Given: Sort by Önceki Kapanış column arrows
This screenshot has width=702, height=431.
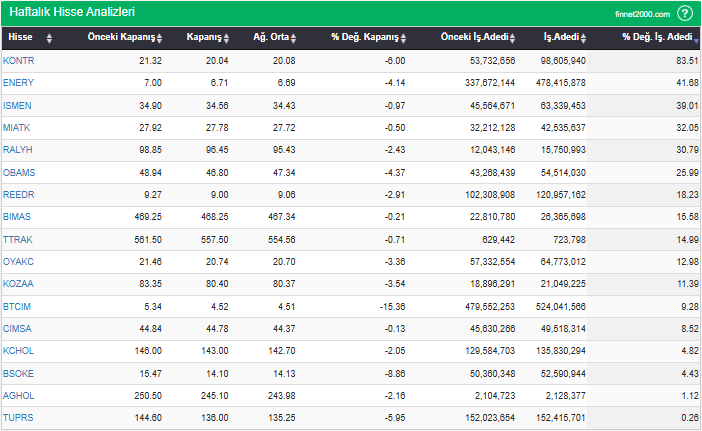Looking at the screenshot, I should coord(159,38).
